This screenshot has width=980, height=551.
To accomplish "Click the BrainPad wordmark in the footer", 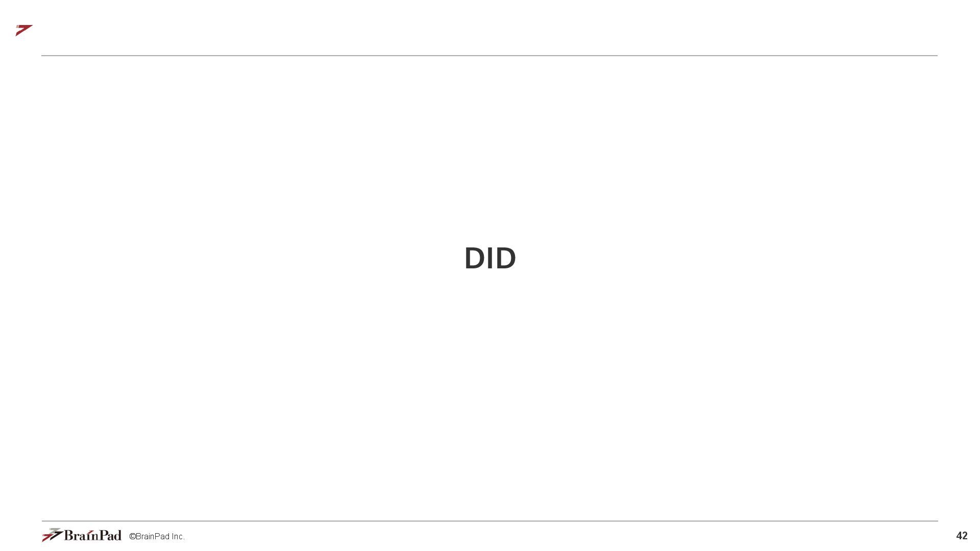I will [93, 535].
